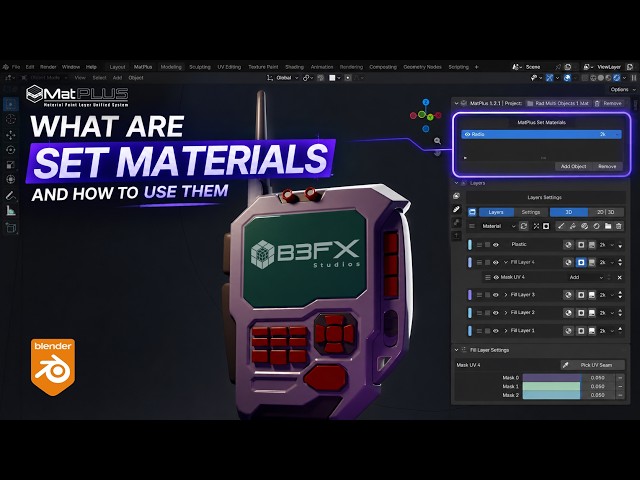Expand Fill Layer 1
The image size is (640, 480).
pos(506,331)
